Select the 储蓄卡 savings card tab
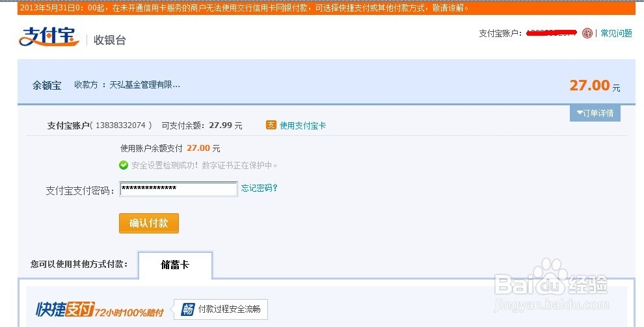 pos(175,265)
